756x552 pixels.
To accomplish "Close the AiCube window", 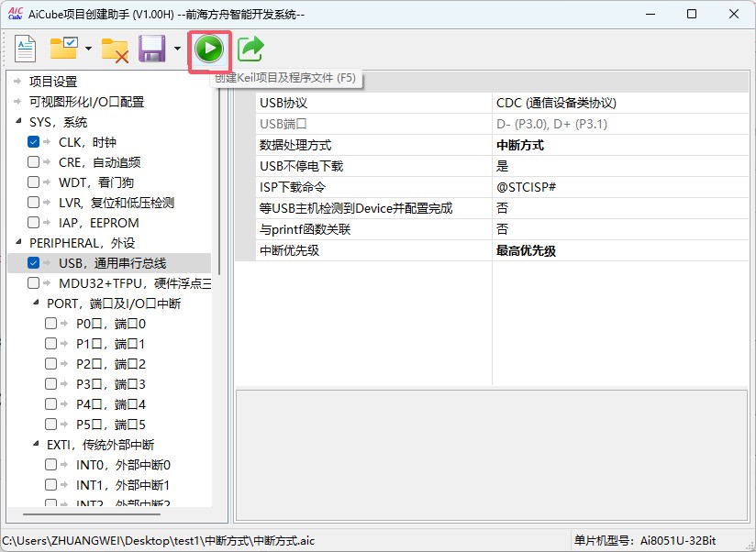I will [x=734, y=14].
